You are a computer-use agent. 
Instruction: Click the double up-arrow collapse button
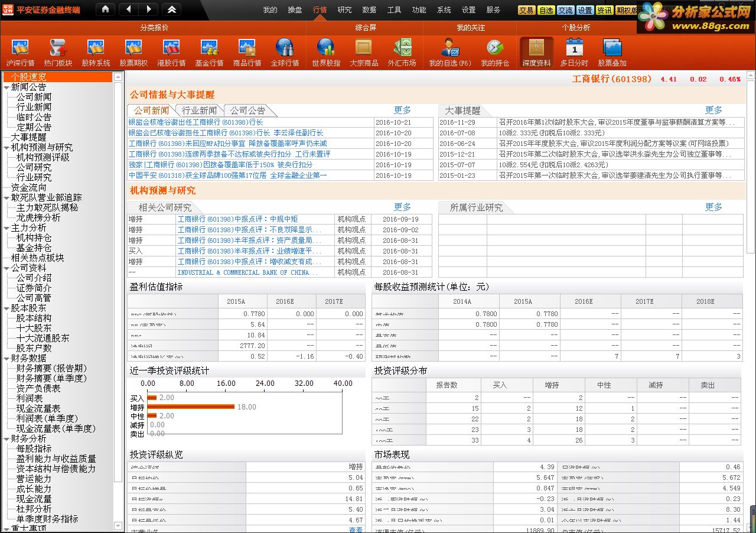(x=171, y=9)
